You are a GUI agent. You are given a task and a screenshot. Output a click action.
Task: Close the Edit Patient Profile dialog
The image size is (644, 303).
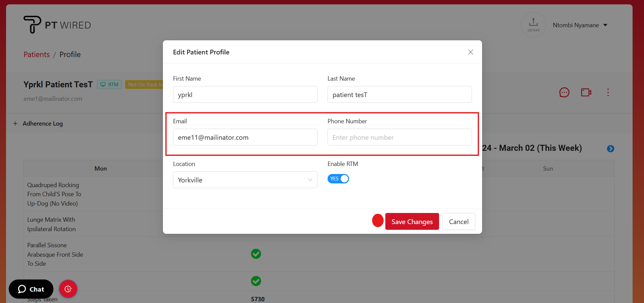click(x=470, y=52)
